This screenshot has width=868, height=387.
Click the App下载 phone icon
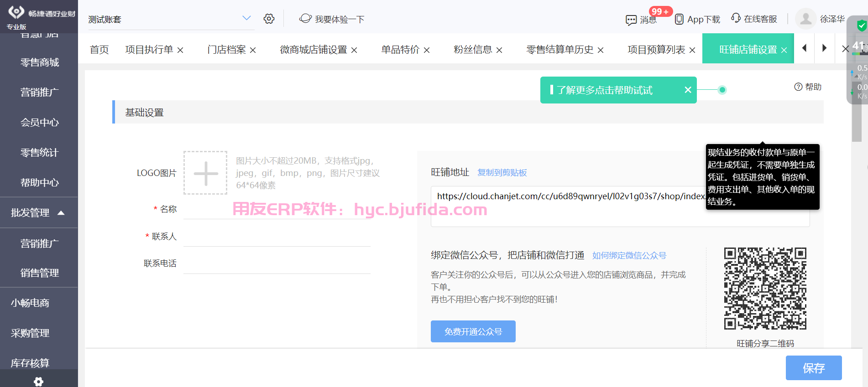point(679,19)
